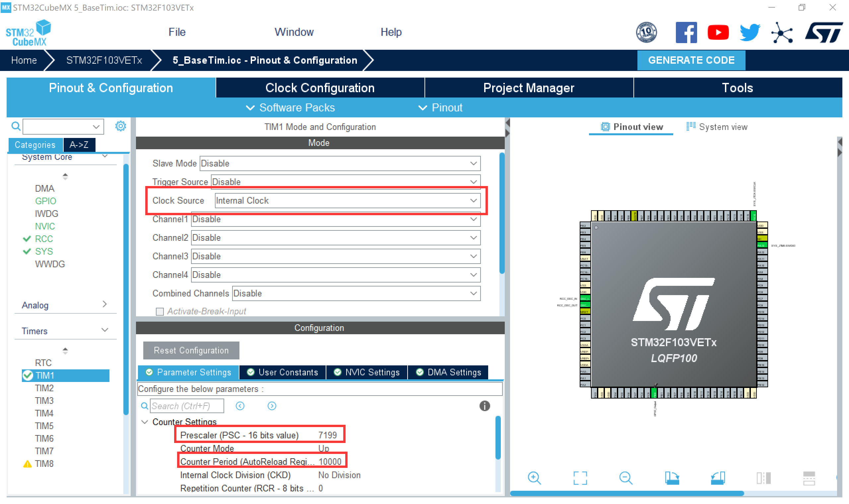The height and width of the screenshot is (504, 849).
Task: Zoom out of the pinout chip
Action: coord(625,478)
